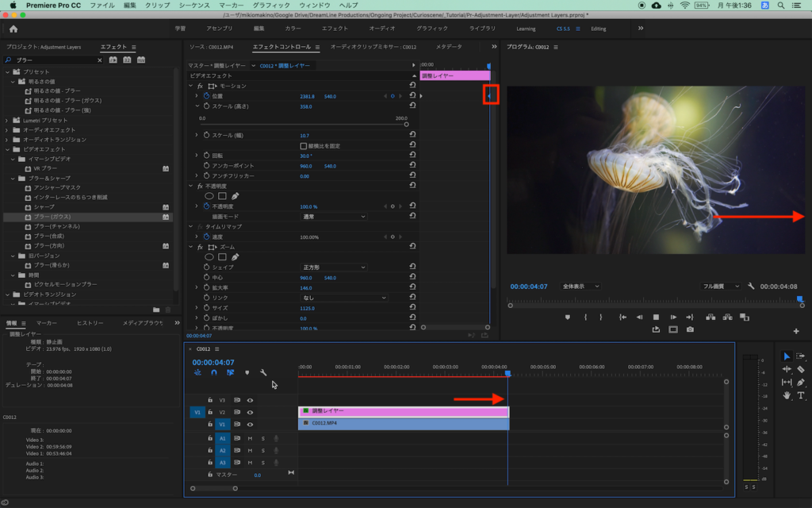Click the Add Marker icon in Program monitor

(567, 317)
